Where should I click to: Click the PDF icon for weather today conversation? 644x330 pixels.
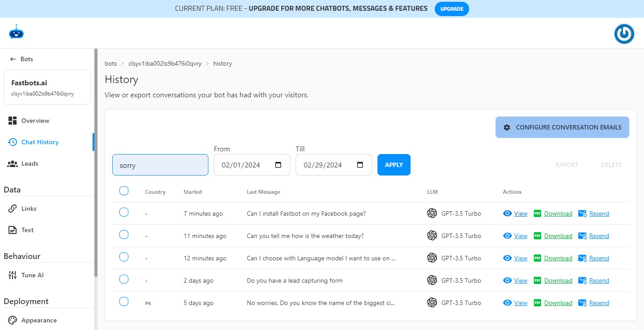click(x=538, y=236)
